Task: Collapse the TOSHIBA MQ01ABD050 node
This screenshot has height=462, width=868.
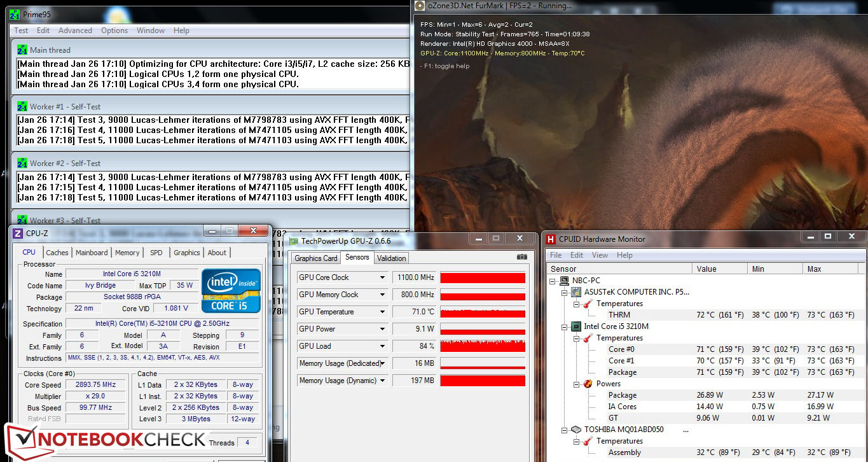Action: [564, 430]
